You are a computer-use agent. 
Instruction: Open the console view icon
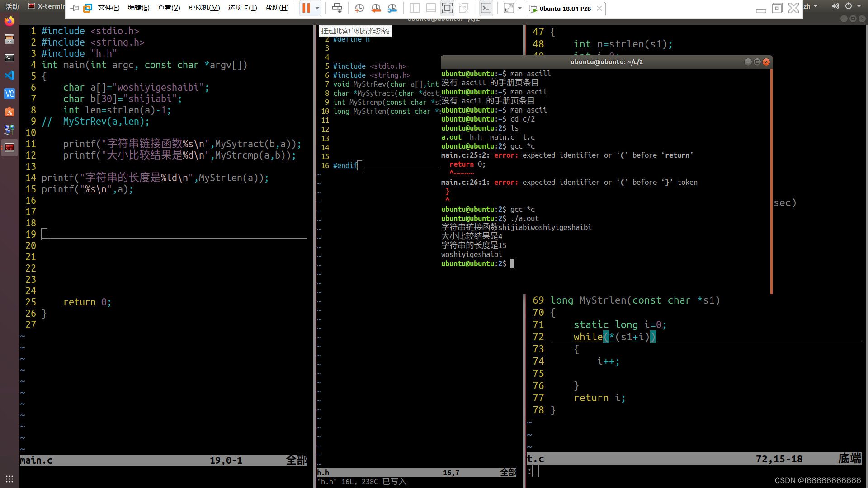pos(486,8)
